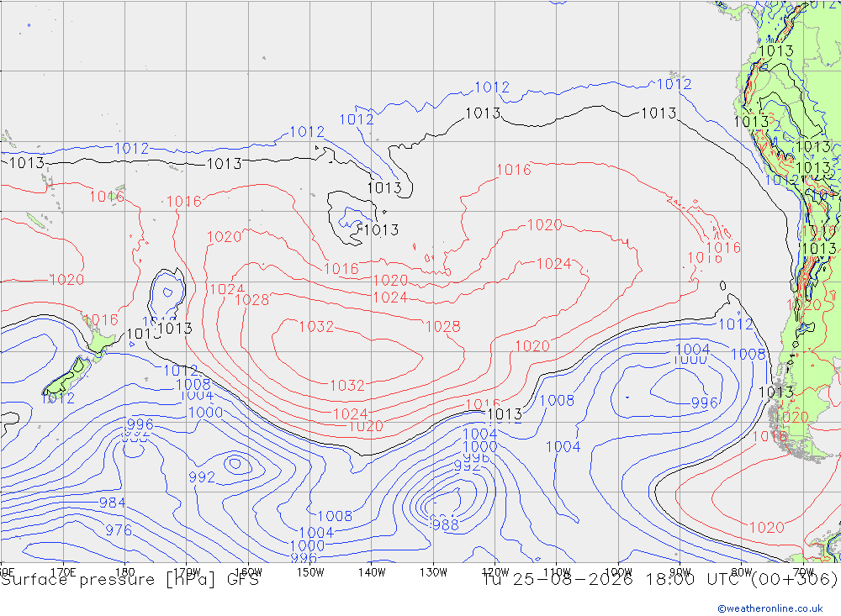Click the 180 longitude axis label

click(x=125, y=572)
